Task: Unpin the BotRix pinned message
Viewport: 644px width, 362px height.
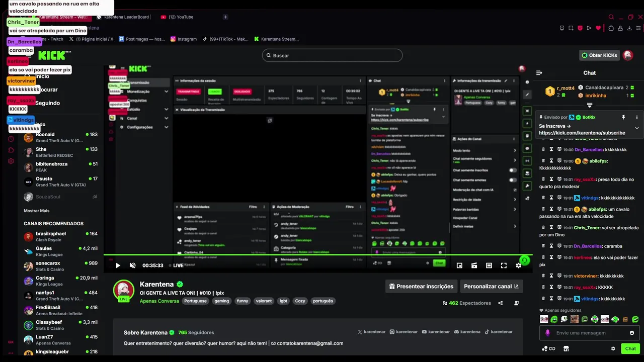Action: 623,117
